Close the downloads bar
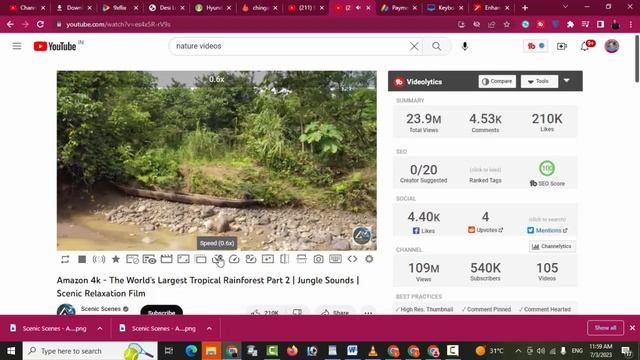Image resolution: width=640 pixels, height=360 pixels. click(x=632, y=328)
